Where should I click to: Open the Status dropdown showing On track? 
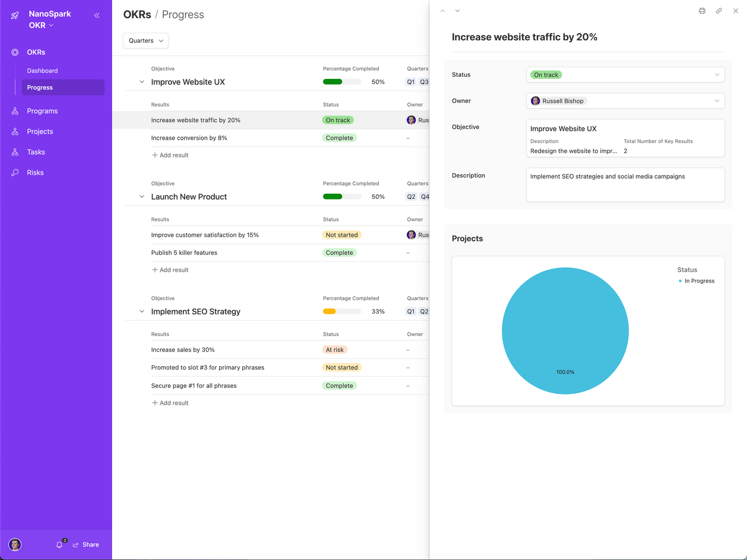click(625, 75)
